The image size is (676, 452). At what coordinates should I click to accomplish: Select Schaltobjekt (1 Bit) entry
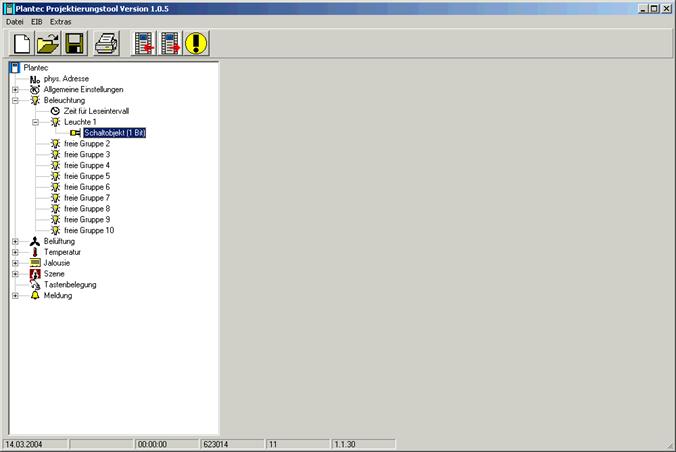click(x=115, y=133)
